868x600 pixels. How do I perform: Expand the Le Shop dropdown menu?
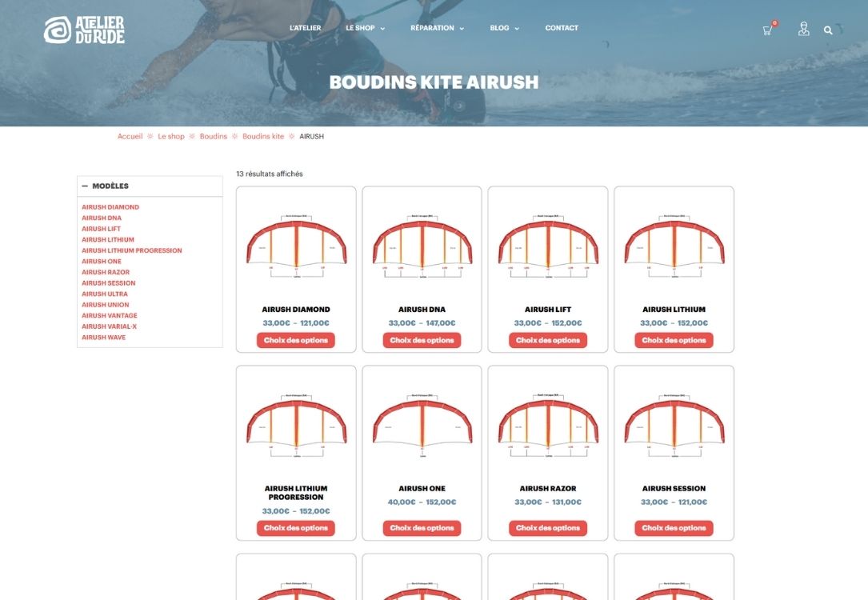(365, 28)
